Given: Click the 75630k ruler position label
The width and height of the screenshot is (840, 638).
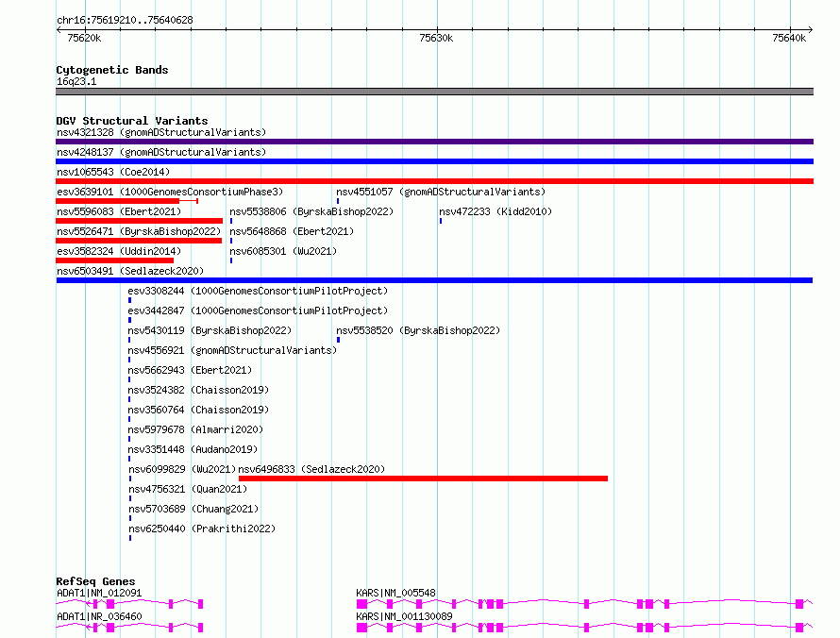Looking at the screenshot, I should click(x=436, y=38).
